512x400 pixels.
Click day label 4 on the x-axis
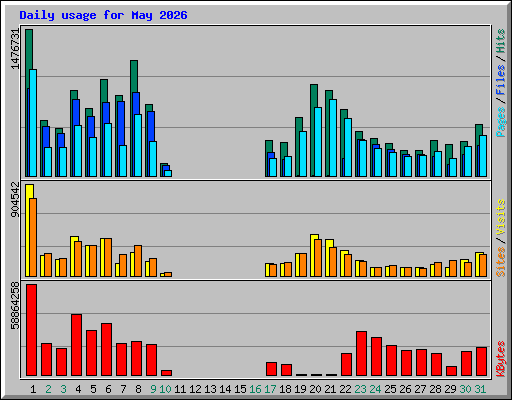tap(78, 389)
